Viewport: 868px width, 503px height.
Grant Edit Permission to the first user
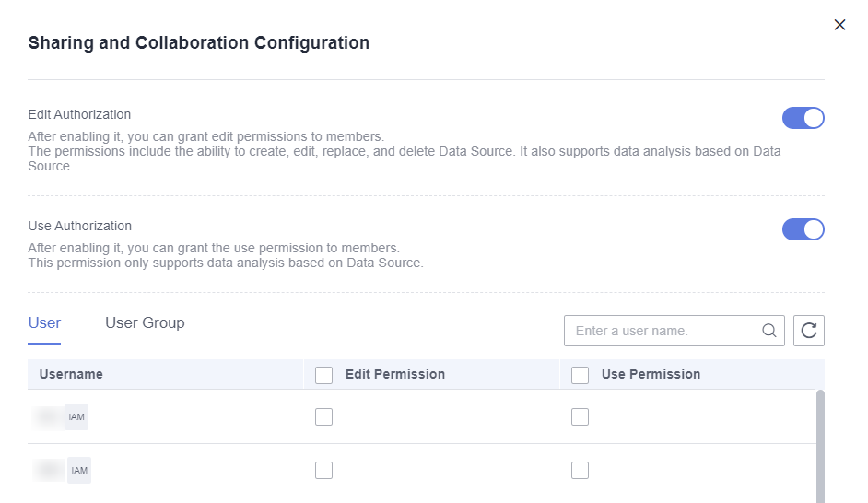(323, 416)
